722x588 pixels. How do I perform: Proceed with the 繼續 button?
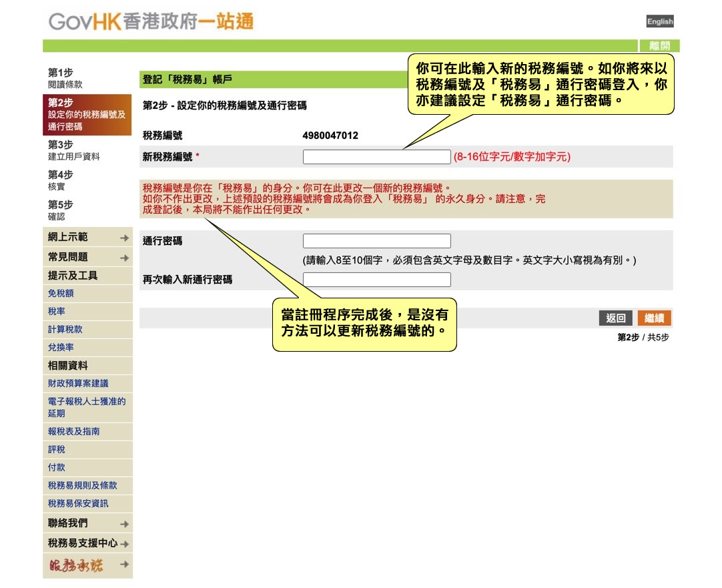point(655,318)
